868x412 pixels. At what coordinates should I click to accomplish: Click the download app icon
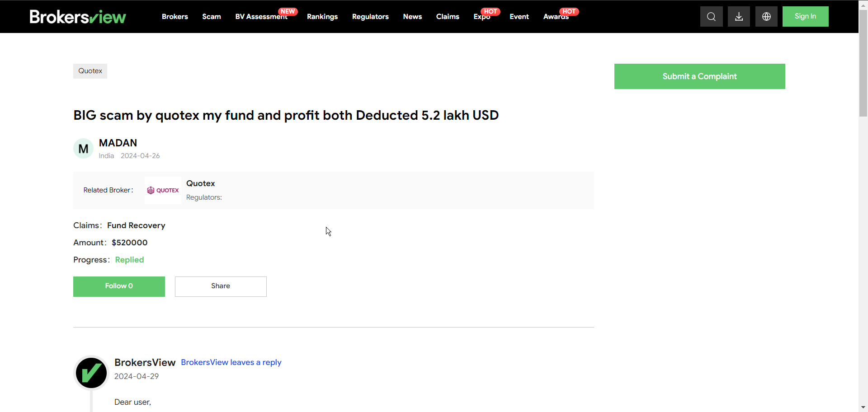click(739, 17)
